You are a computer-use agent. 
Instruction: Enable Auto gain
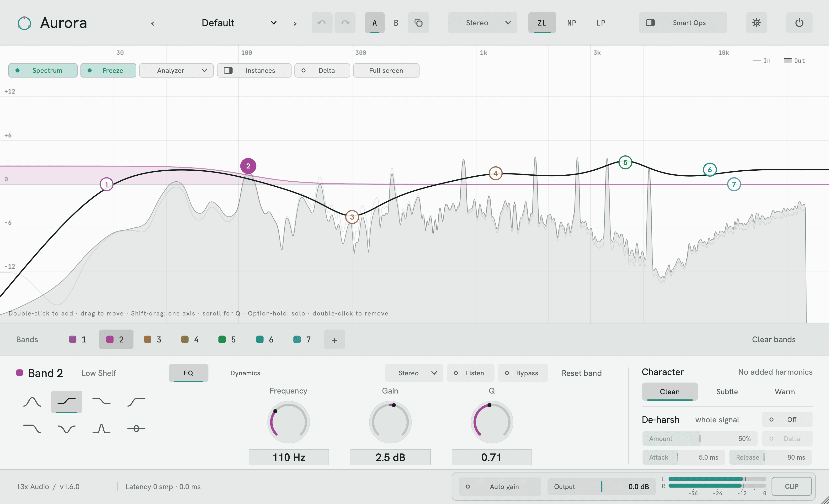[x=500, y=487]
